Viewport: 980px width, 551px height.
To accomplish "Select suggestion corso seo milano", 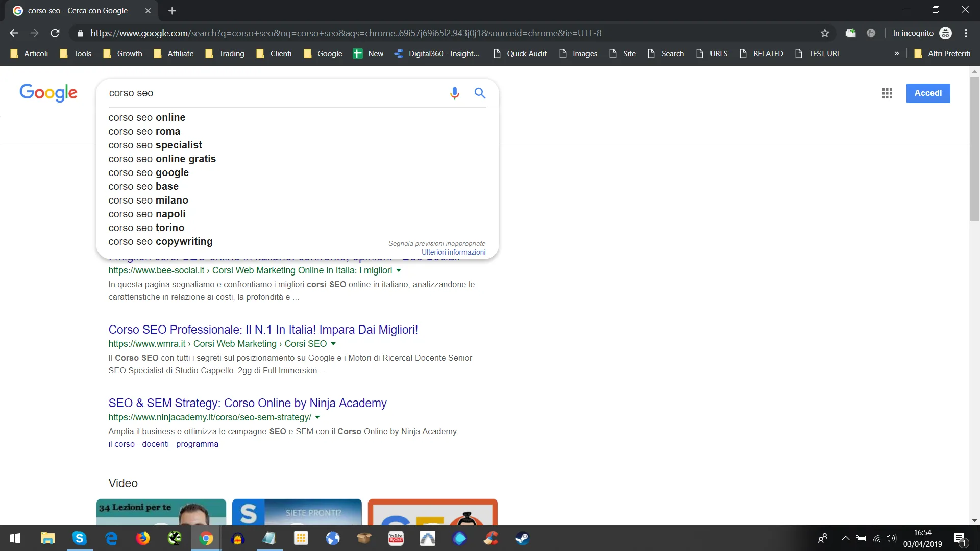I will (297, 200).
